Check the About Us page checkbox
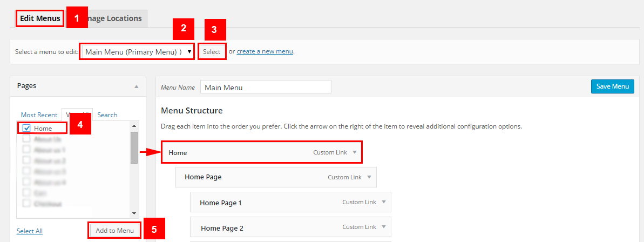This screenshot has width=644, height=242. coord(26,139)
